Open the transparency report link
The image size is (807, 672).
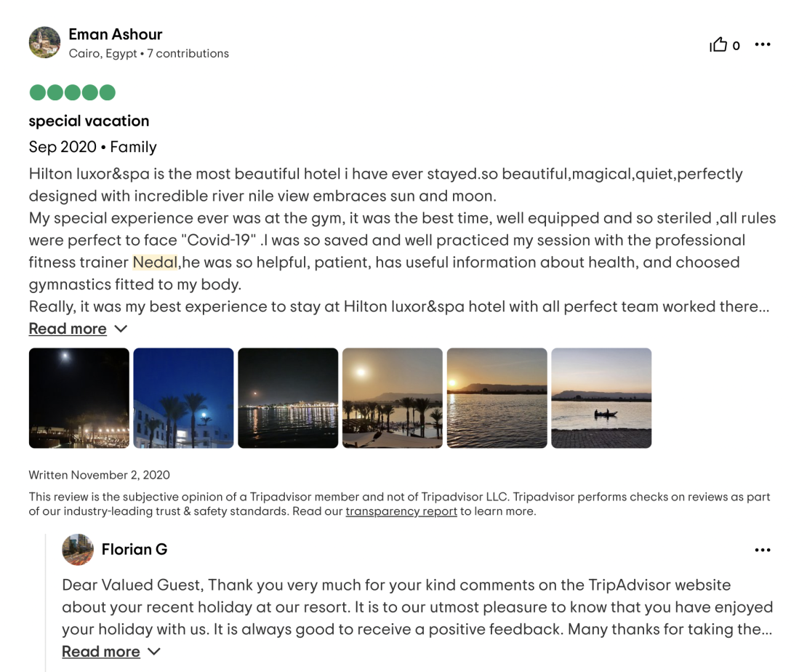pyautogui.click(x=401, y=511)
